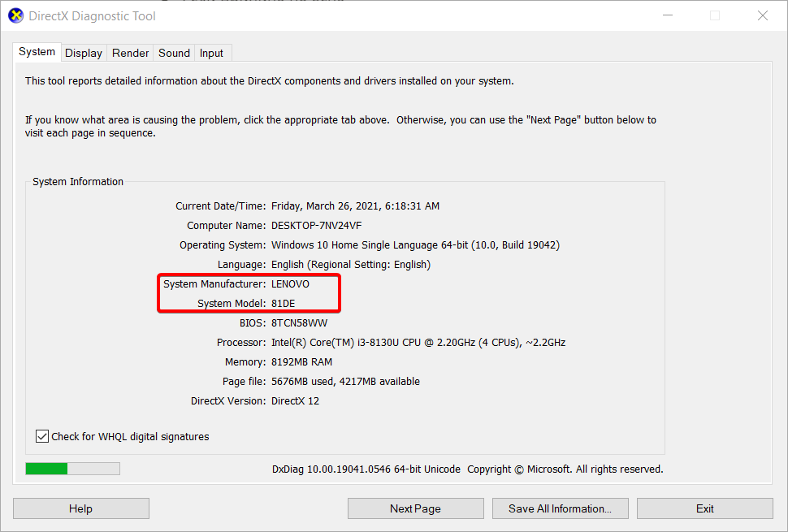Click DirectX 12 version value

295,401
